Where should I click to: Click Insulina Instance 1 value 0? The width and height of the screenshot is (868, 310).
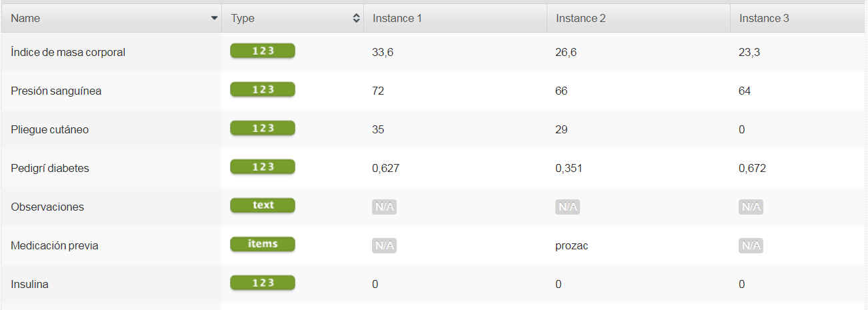click(x=375, y=284)
